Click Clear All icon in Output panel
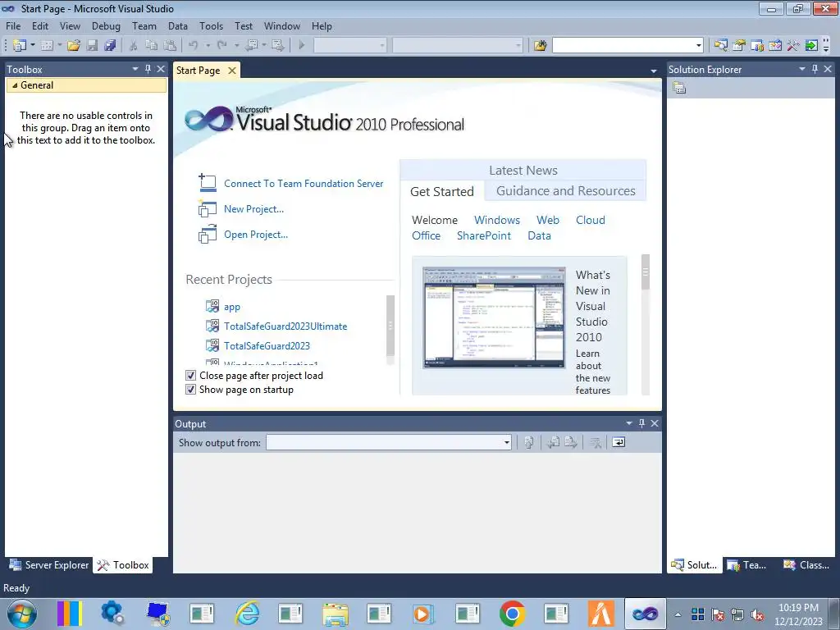The image size is (840, 630). [596, 442]
